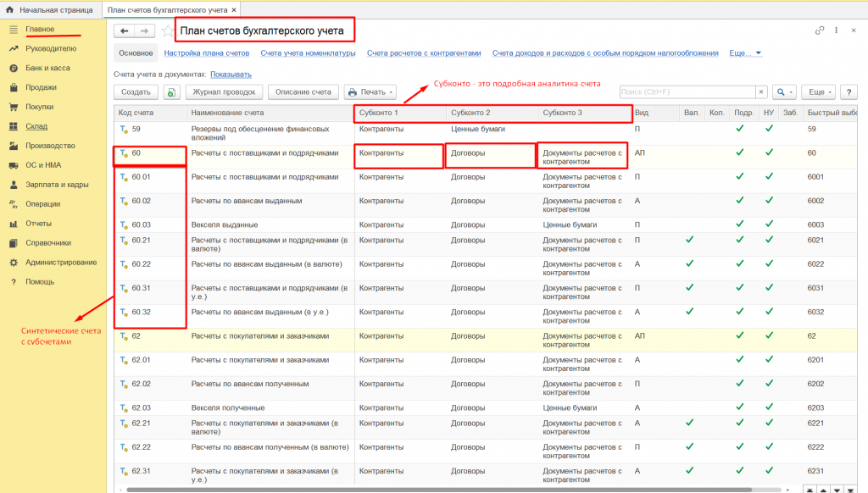Click the Администрирование gear icon
The width and height of the screenshot is (868, 493).
coord(14,263)
